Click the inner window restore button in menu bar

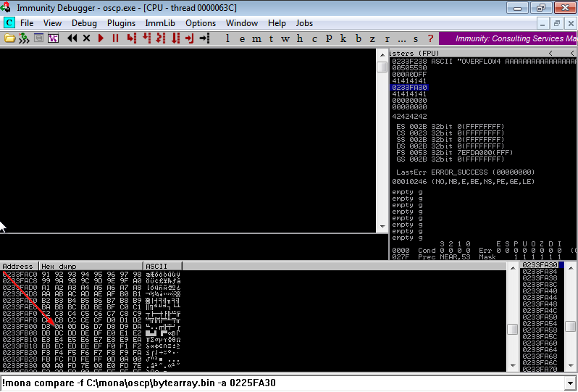(x=556, y=23)
